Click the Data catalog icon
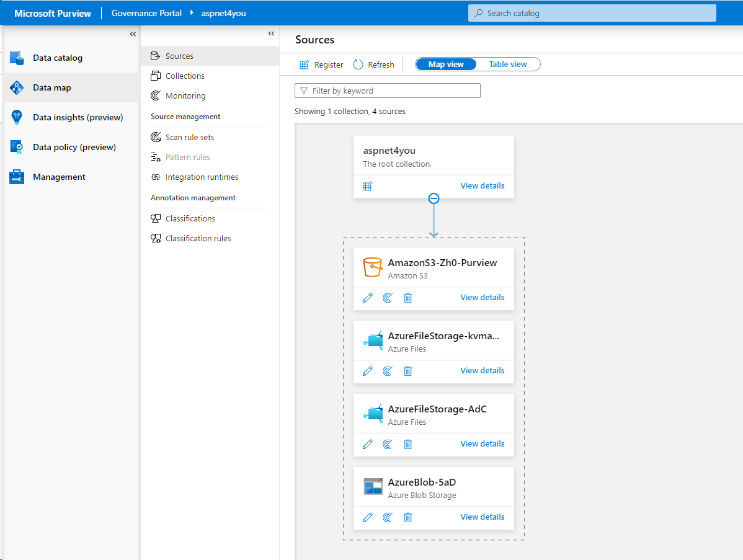The width and height of the screenshot is (743, 560). 17,58
